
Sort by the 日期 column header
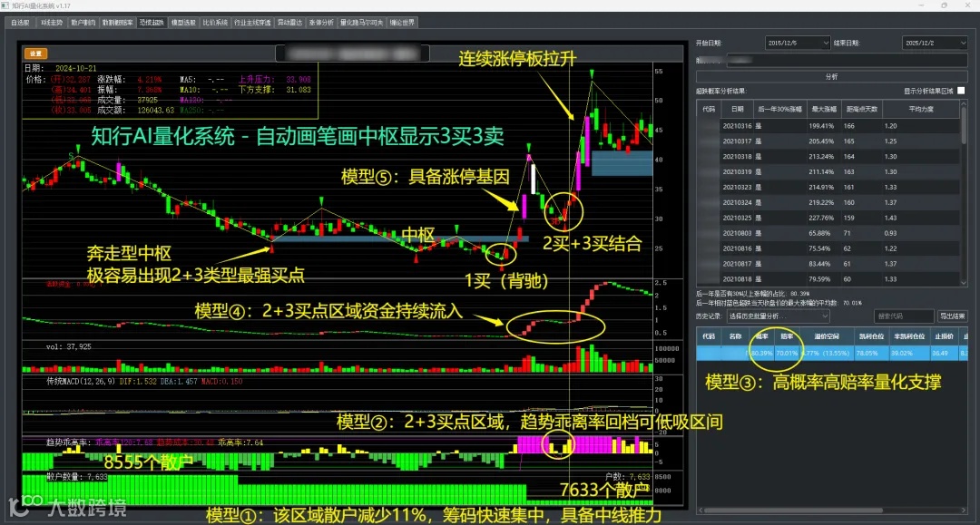click(737, 109)
